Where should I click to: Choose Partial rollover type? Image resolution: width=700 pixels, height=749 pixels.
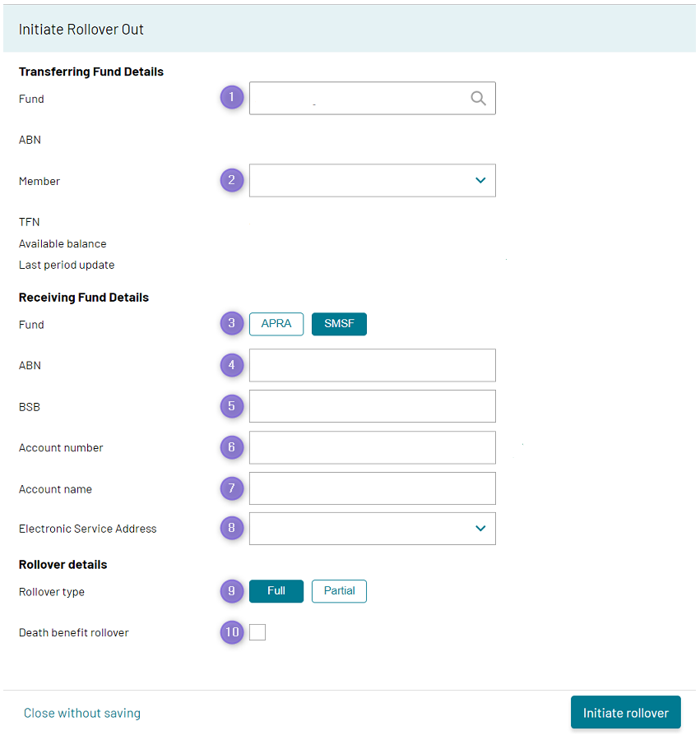tap(339, 591)
